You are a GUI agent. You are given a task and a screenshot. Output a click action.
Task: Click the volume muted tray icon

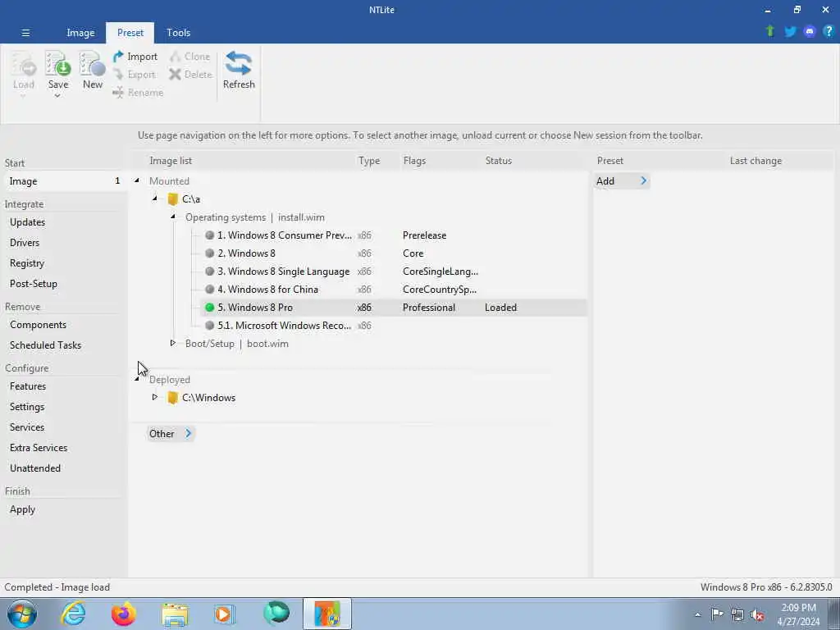point(757,614)
